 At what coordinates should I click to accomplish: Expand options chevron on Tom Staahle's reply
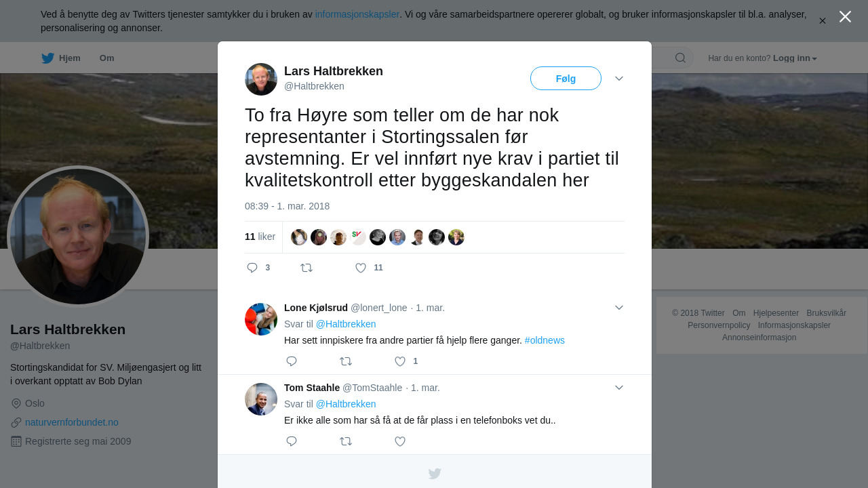click(x=619, y=388)
